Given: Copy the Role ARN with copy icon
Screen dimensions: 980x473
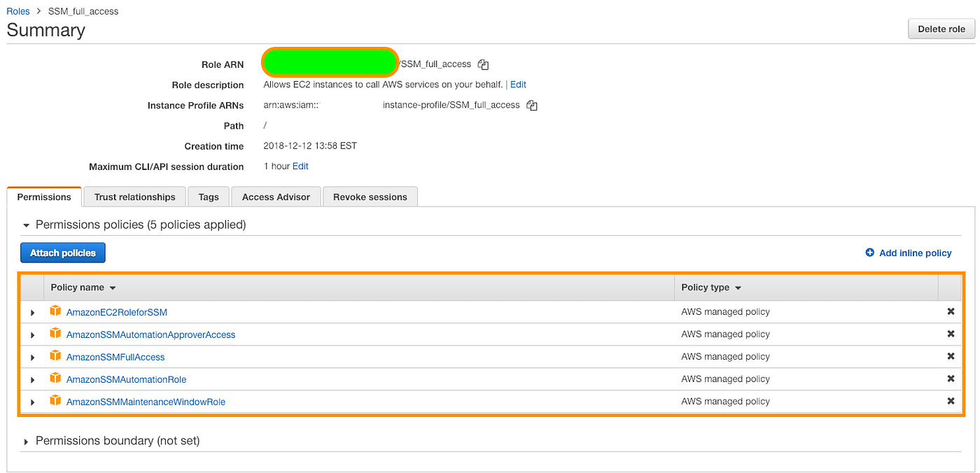Looking at the screenshot, I should coord(483,64).
